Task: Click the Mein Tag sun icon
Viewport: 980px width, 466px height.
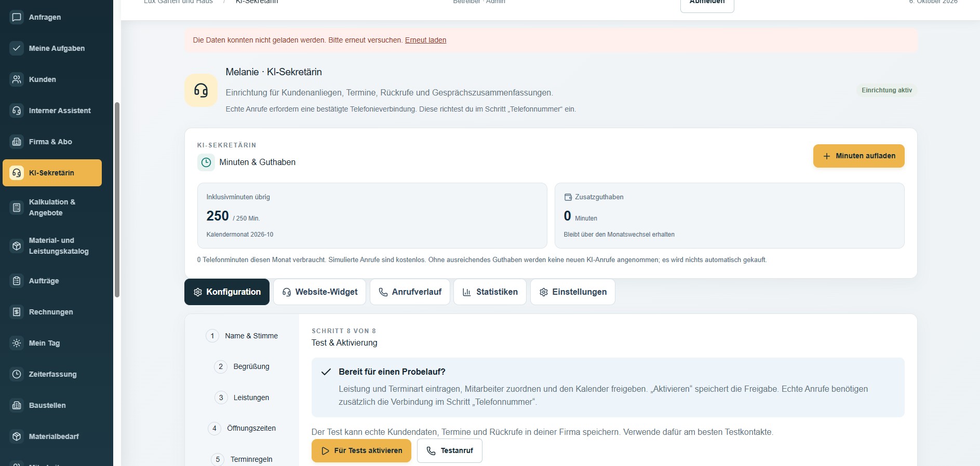Action: (x=17, y=343)
